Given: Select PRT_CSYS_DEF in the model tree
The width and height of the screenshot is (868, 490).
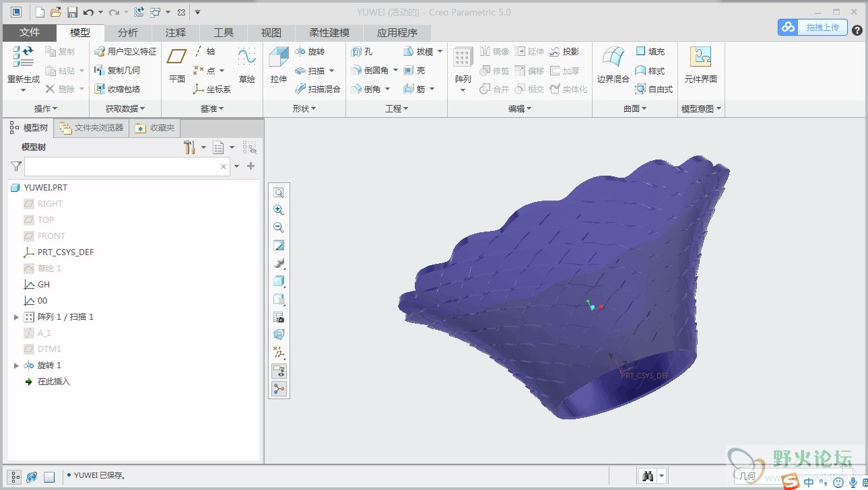Looking at the screenshot, I should pos(65,252).
